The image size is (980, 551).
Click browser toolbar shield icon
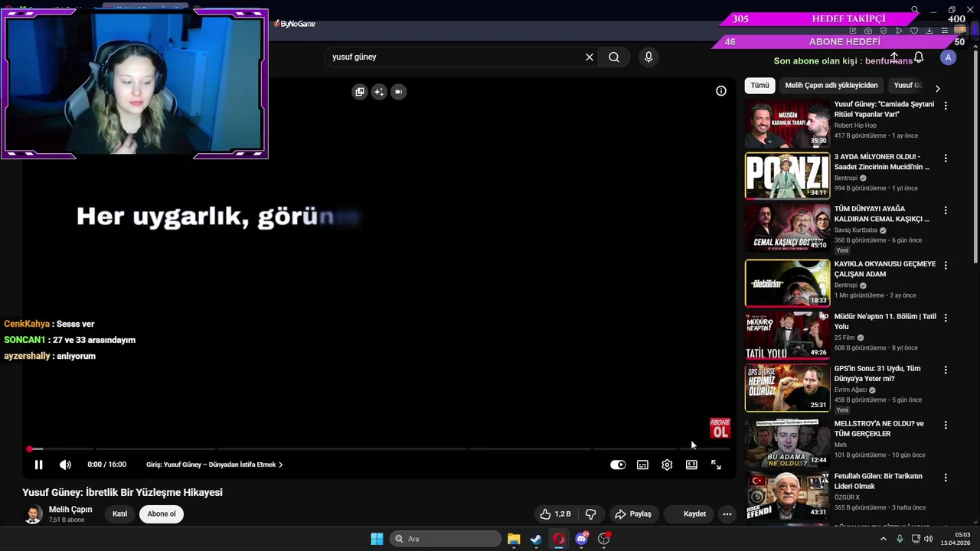[x=884, y=31]
